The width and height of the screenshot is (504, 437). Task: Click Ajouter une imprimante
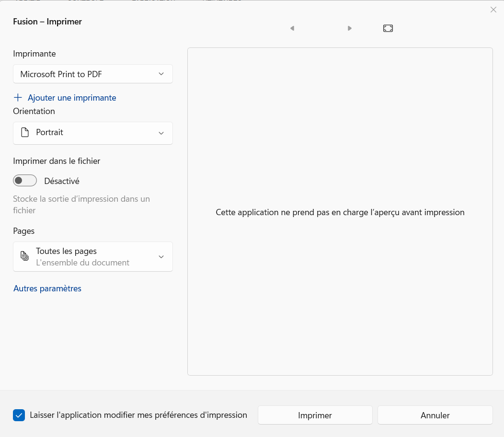click(72, 97)
